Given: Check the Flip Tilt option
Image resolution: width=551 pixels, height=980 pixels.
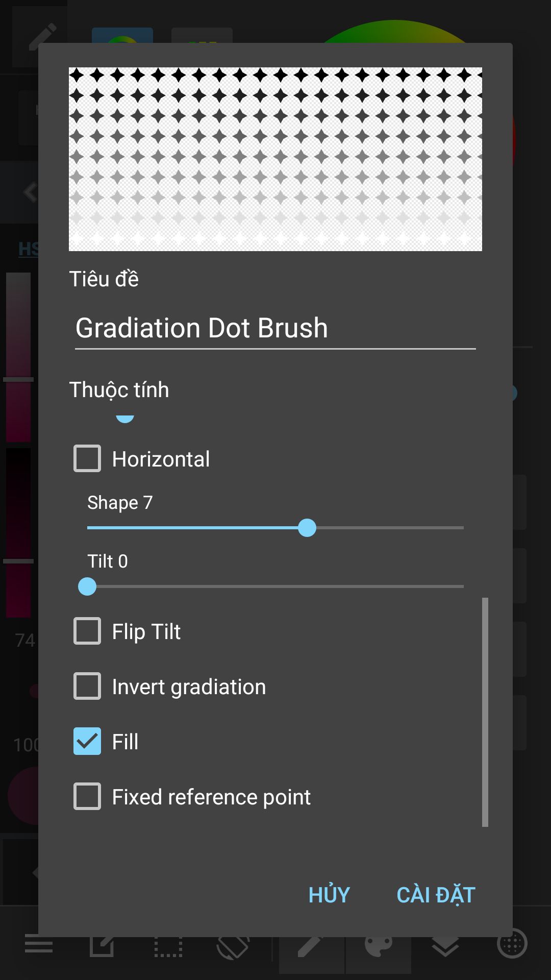Looking at the screenshot, I should 87,631.
